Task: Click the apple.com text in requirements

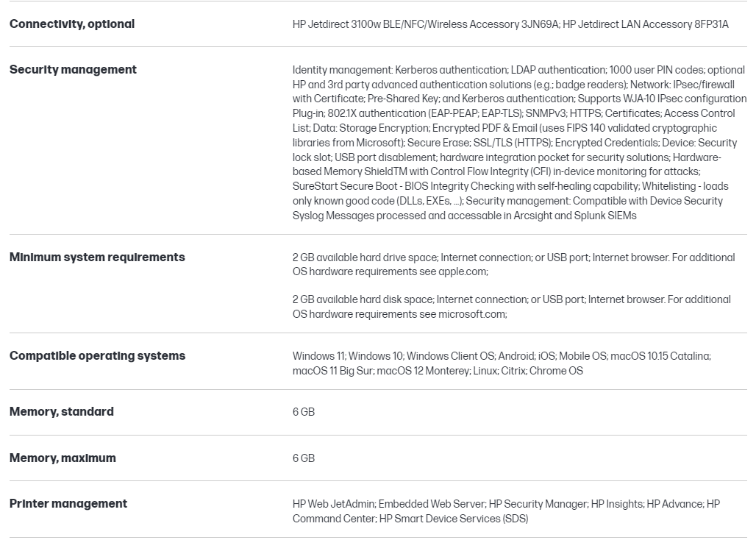Action: (463, 271)
